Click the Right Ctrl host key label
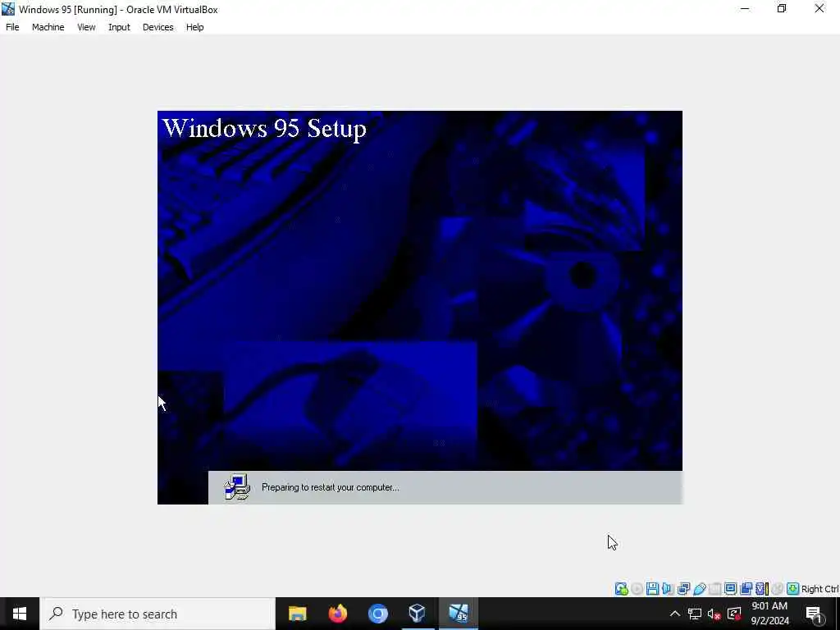The image size is (840, 630). click(819, 589)
